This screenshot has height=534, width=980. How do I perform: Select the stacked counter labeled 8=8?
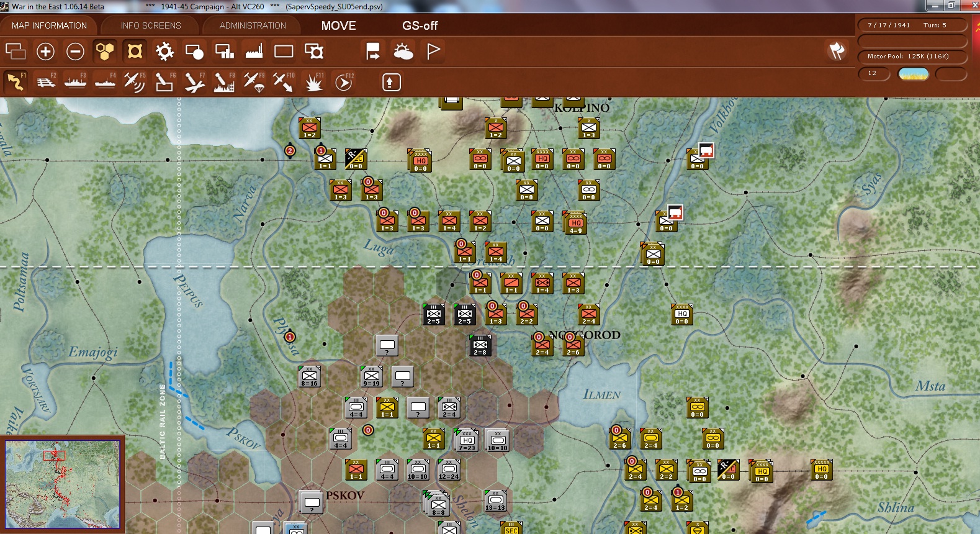(438, 504)
